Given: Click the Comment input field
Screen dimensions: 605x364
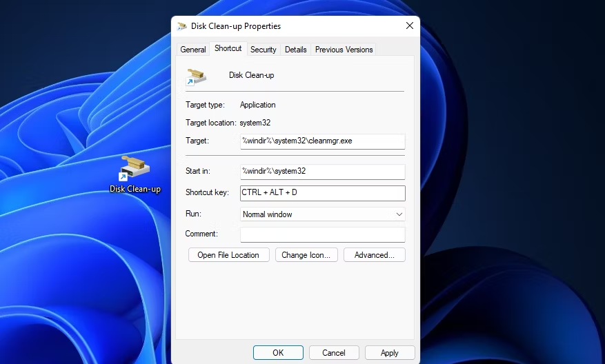Looking at the screenshot, I should pos(323,234).
